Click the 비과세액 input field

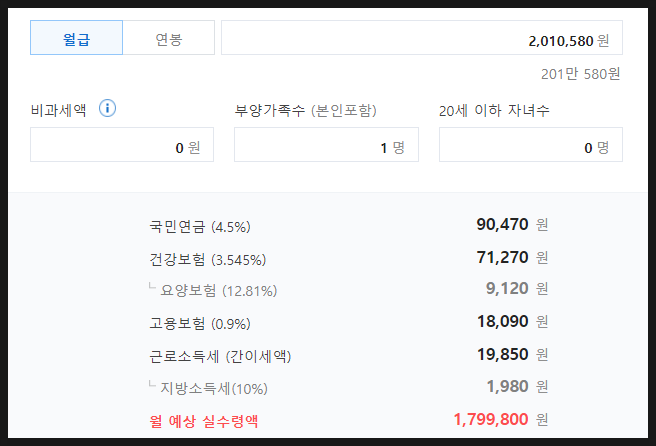coord(122,146)
